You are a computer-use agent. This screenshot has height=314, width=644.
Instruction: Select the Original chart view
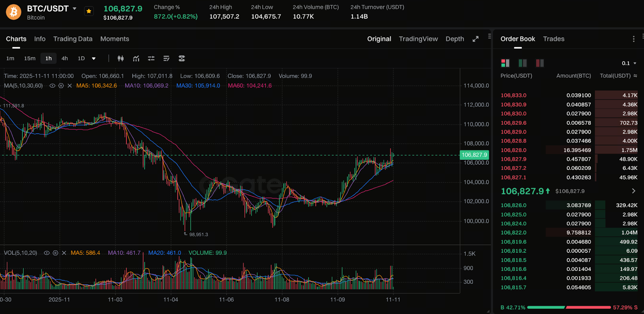point(379,39)
